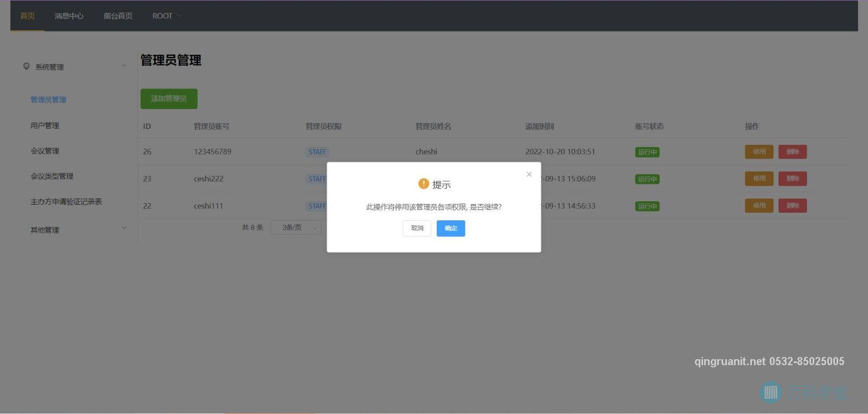The height and width of the screenshot is (414, 868).
Task: Click 停用 for account ceshi222
Action: pyautogui.click(x=759, y=179)
